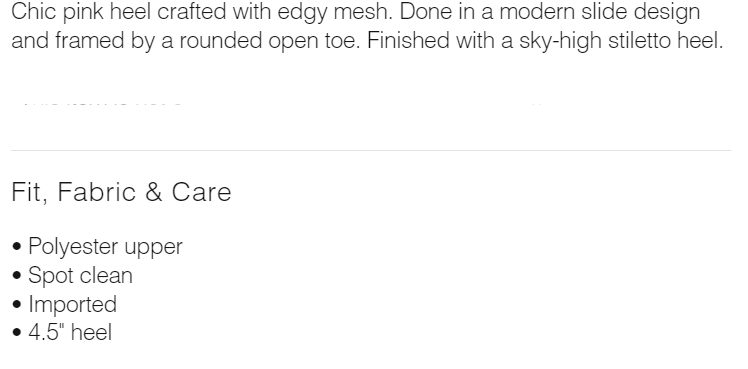The image size is (748, 369).
Task: Click the ampersand in the section heading
Action: 153,192
